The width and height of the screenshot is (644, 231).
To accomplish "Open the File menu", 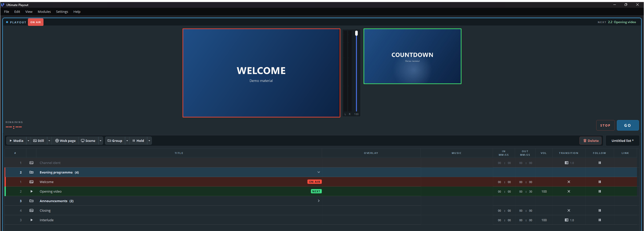I will 6,12.
